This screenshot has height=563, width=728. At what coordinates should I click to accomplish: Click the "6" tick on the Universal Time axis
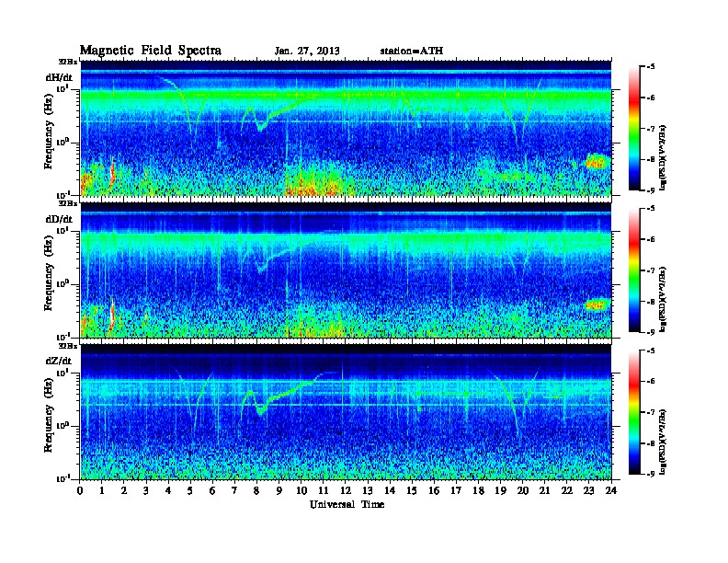click(212, 490)
